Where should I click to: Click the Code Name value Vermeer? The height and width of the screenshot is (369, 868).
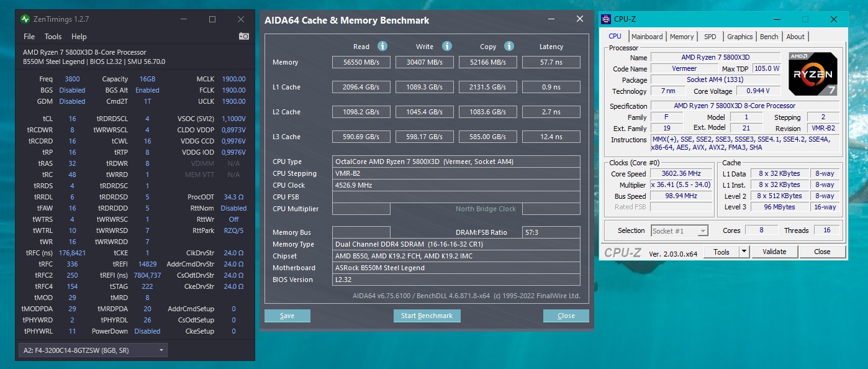(684, 69)
